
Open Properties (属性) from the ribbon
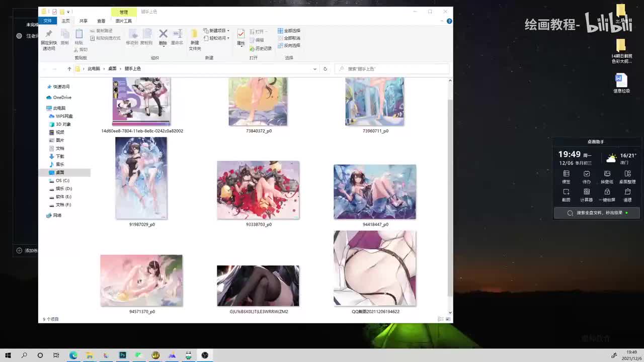point(241,37)
